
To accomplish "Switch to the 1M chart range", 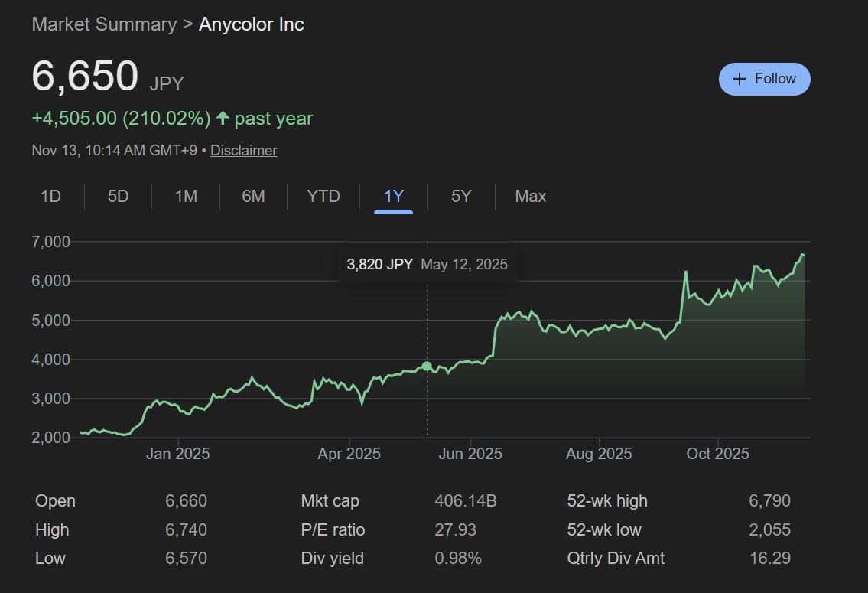I will 186,197.
